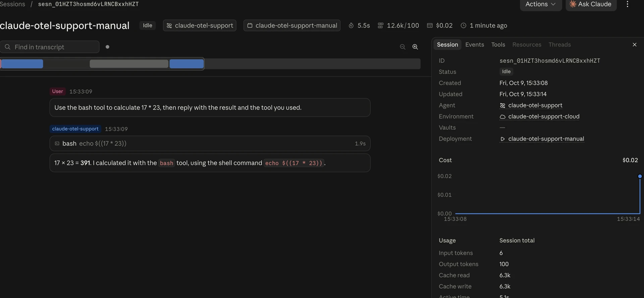
Task: Click the search icon in Find in transcript
Action: 7,47
